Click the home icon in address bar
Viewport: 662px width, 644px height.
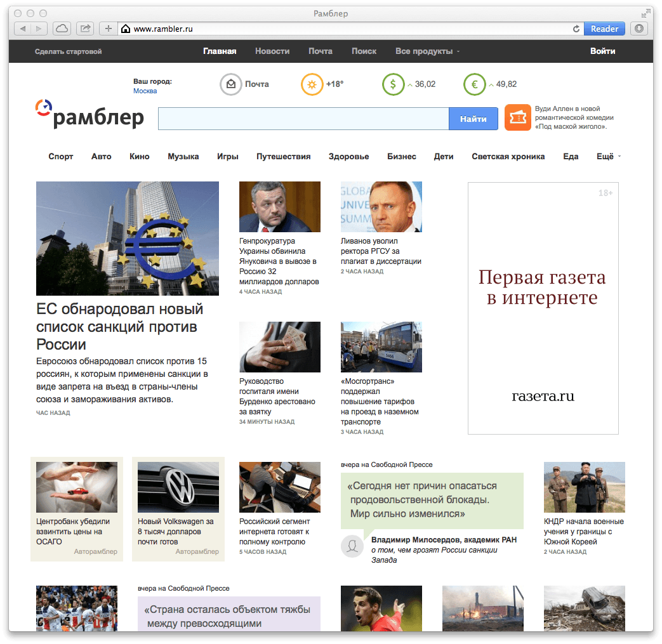click(126, 29)
